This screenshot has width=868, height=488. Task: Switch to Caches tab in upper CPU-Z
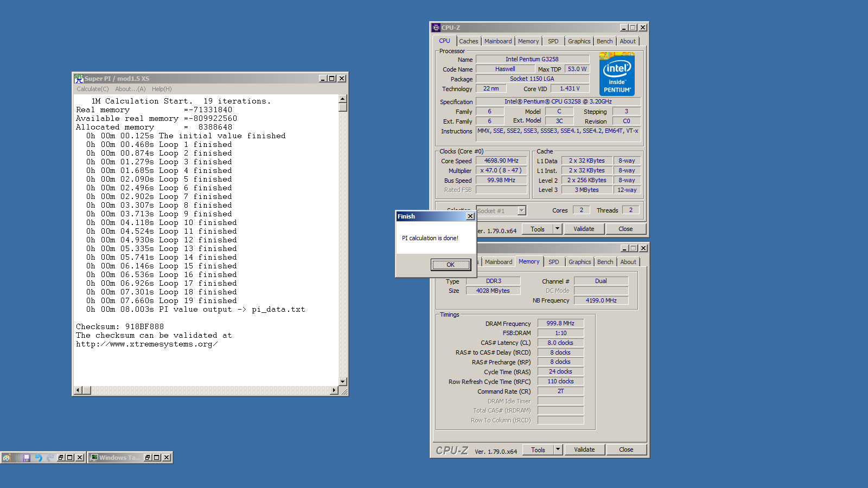469,41
